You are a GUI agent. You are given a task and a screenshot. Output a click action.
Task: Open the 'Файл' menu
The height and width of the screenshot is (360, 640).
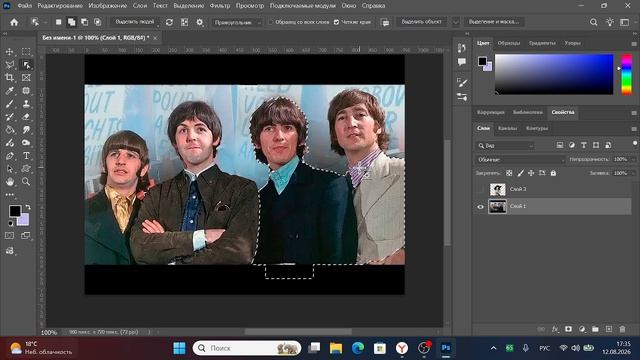tap(24, 6)
